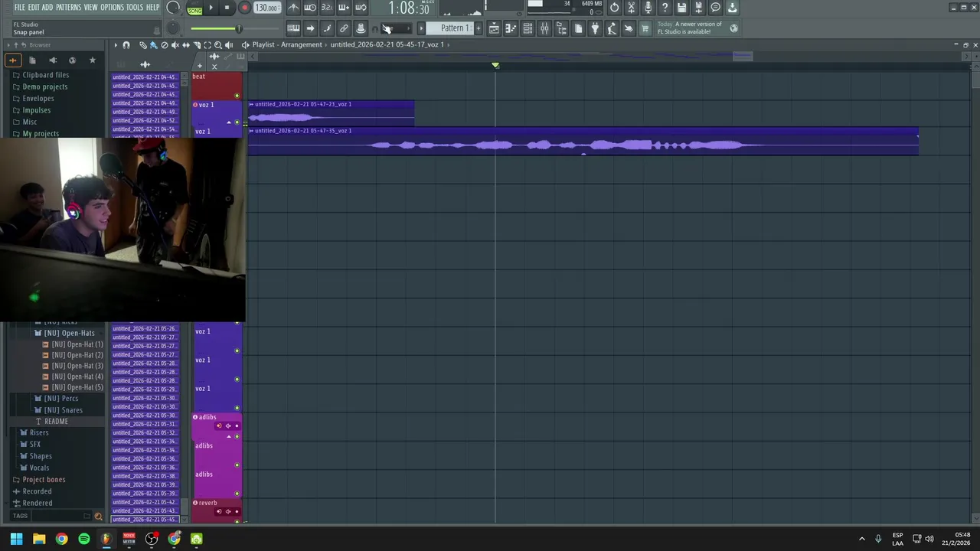Click the 130 tempo field
The height and width of the screenshot is (551, 980).
pos(266,8)
